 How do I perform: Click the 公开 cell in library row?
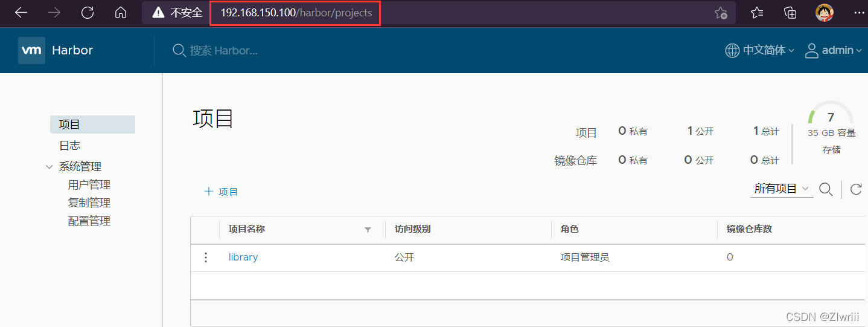coord(404,257)
